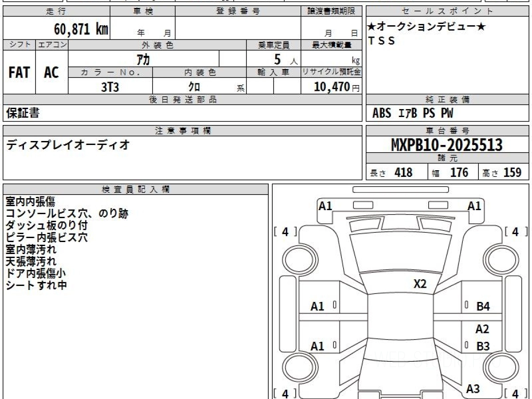
Task: Select the note コンソールビス穴、のり跡
Action: point(67,214)
